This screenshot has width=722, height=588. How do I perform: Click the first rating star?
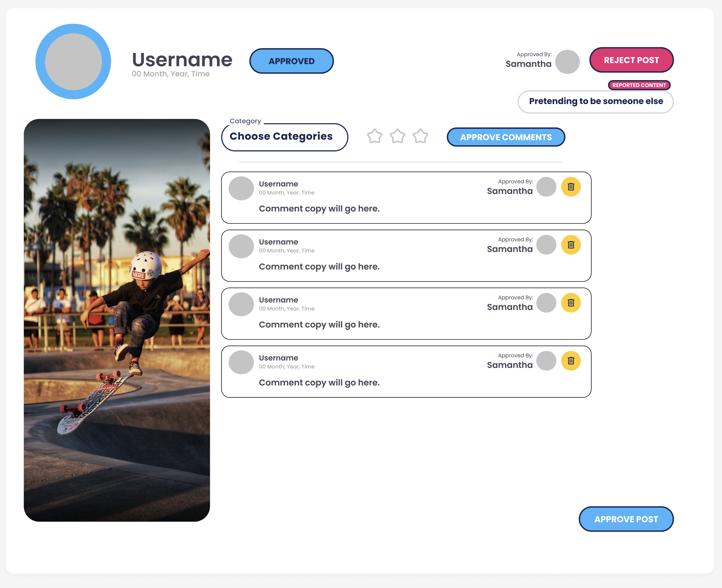(374, 136)
